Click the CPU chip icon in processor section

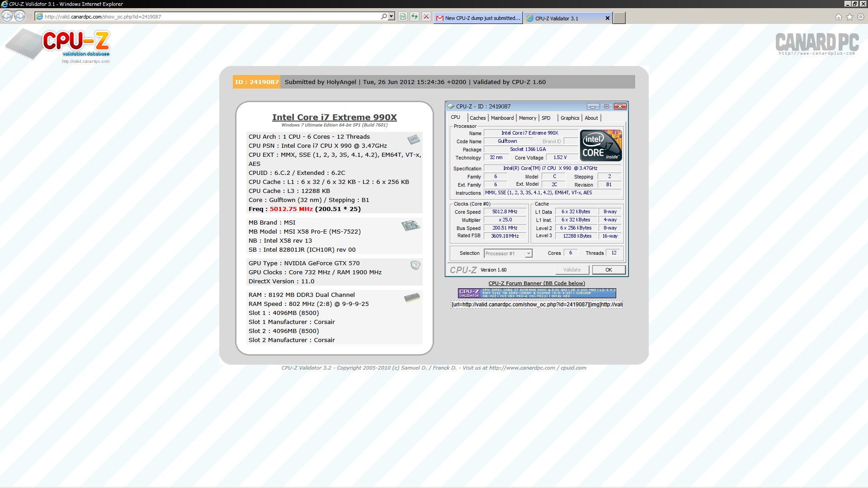pos(413,139)
